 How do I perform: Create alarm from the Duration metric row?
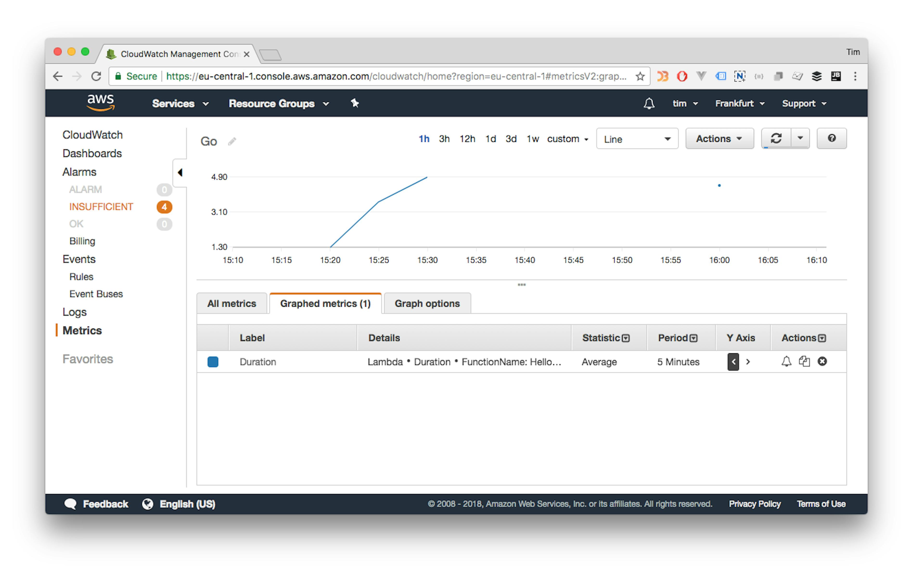point(786,361)
